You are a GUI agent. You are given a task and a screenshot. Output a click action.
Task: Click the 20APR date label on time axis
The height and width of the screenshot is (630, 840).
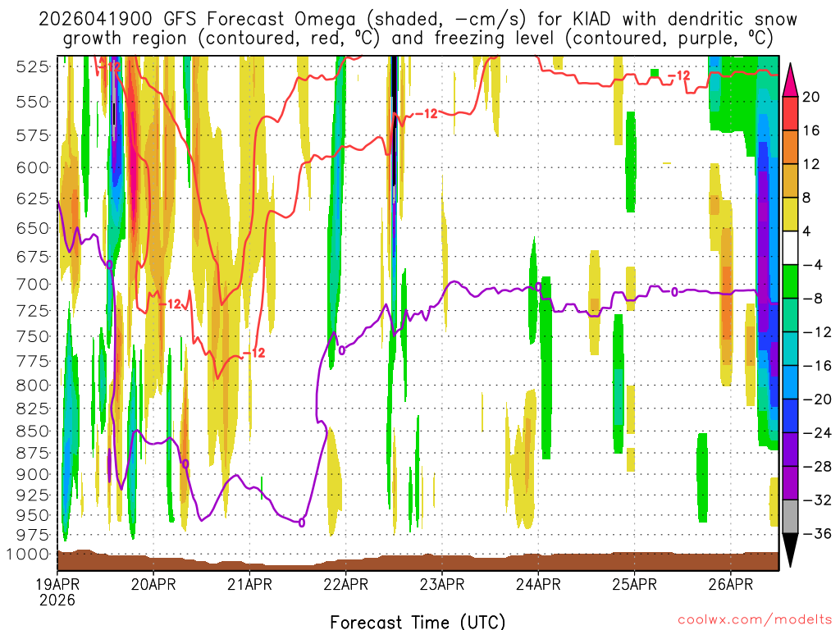click(153, 584)
